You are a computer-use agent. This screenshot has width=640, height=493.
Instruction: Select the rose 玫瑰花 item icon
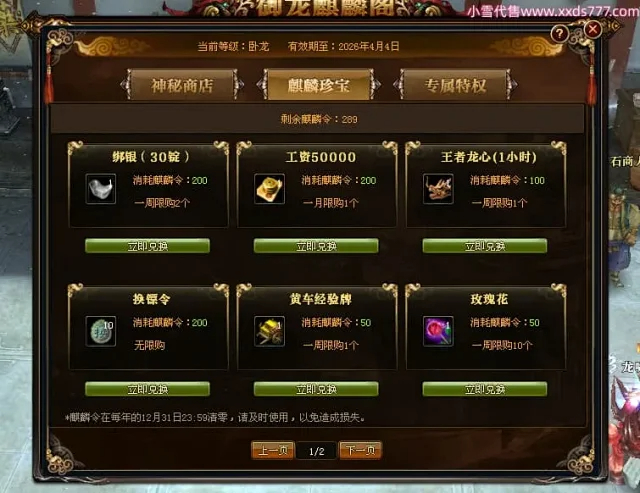tap(438, 331)
